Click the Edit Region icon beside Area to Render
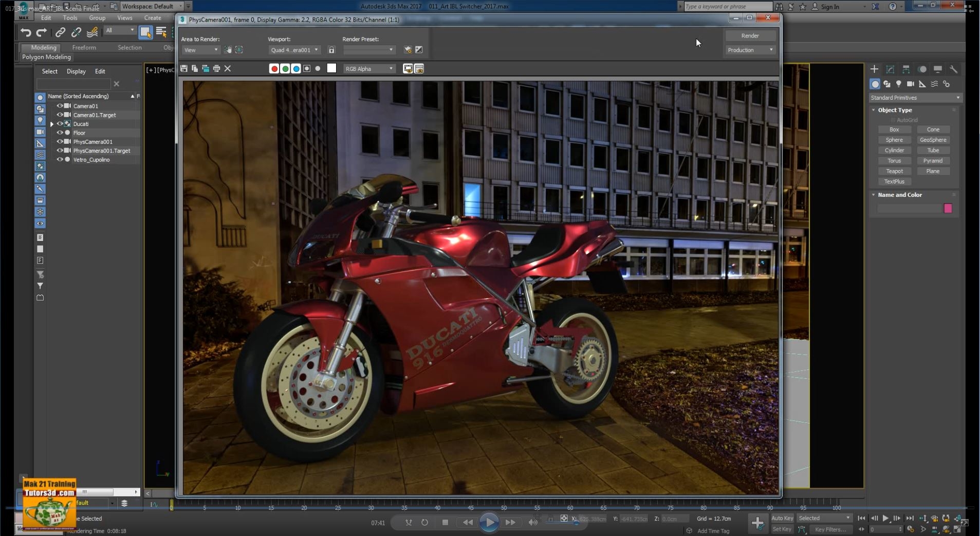This screenshot has width=980, height=536. pyautogui.click(x=228, y=50)
